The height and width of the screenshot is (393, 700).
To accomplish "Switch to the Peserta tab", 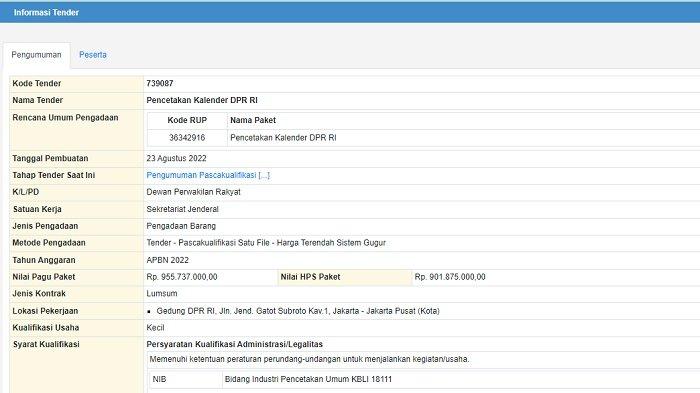I will pyautogui.click(x=93, y=55).
